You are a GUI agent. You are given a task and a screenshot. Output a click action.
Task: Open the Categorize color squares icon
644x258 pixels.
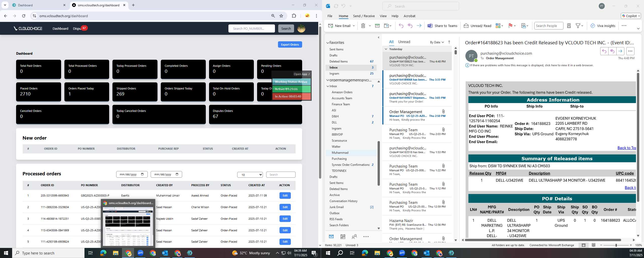(498, 26)
